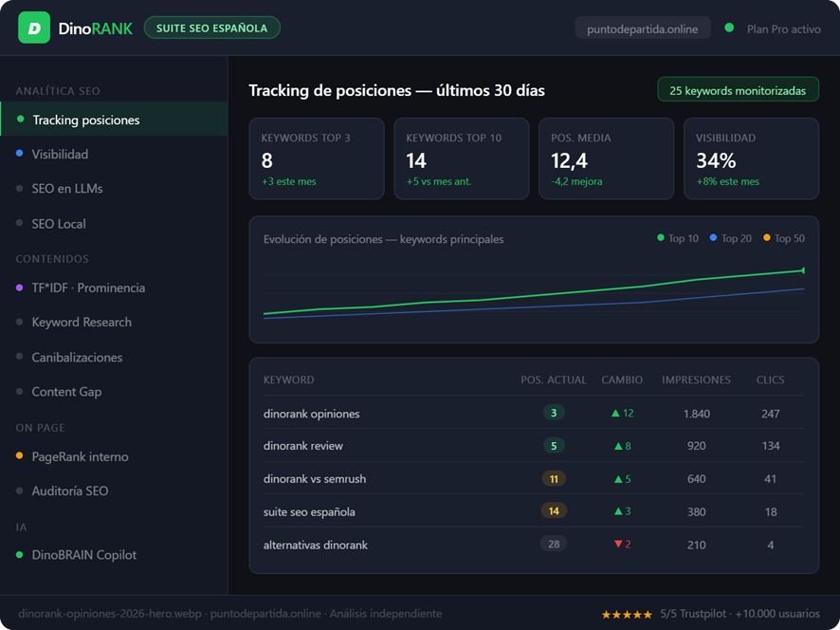Click the green dot beside Tracking posiciones

click(x=20, y=119)
